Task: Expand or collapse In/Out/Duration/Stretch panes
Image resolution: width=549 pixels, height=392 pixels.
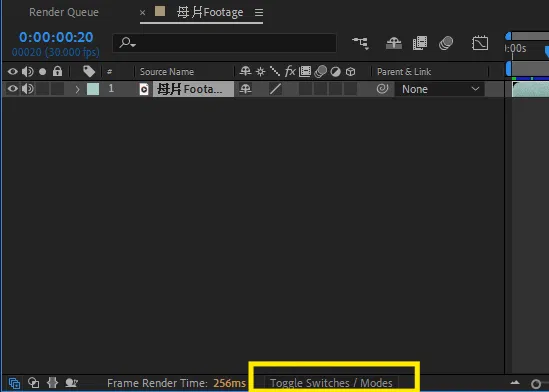Action: [52, 383]
